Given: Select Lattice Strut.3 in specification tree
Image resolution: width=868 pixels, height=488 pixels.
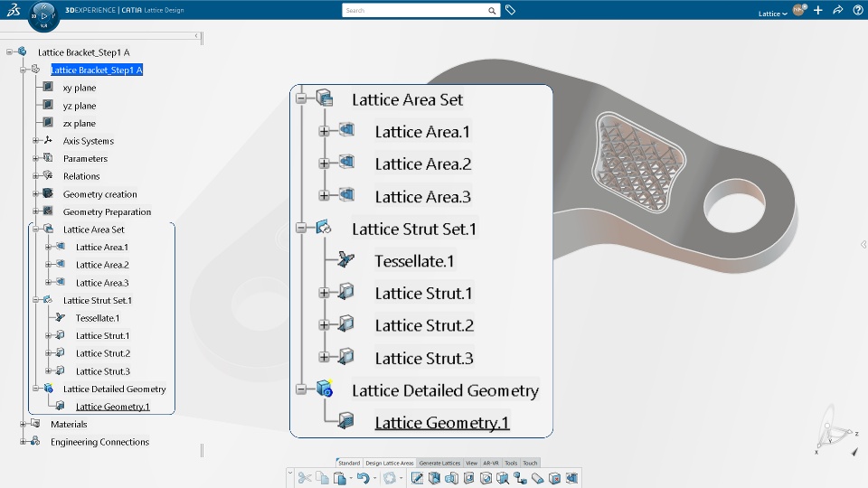Looking at the screenshot, I should click(103, 371).
